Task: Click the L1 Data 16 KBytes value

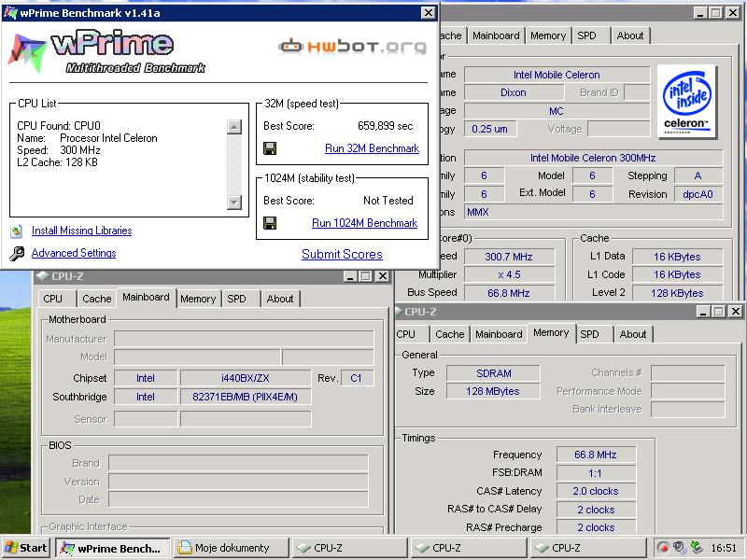Action: tap(678, 257)
